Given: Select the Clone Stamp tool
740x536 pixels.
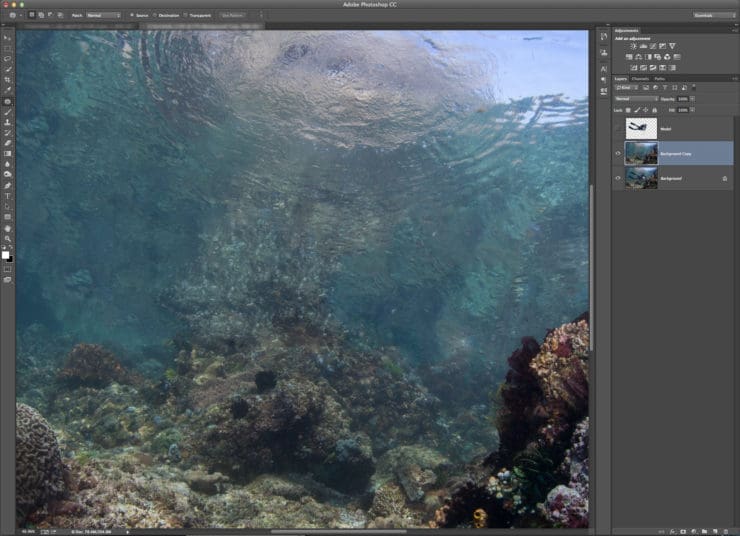Looking at the screenshot, I should click(7, 122).
